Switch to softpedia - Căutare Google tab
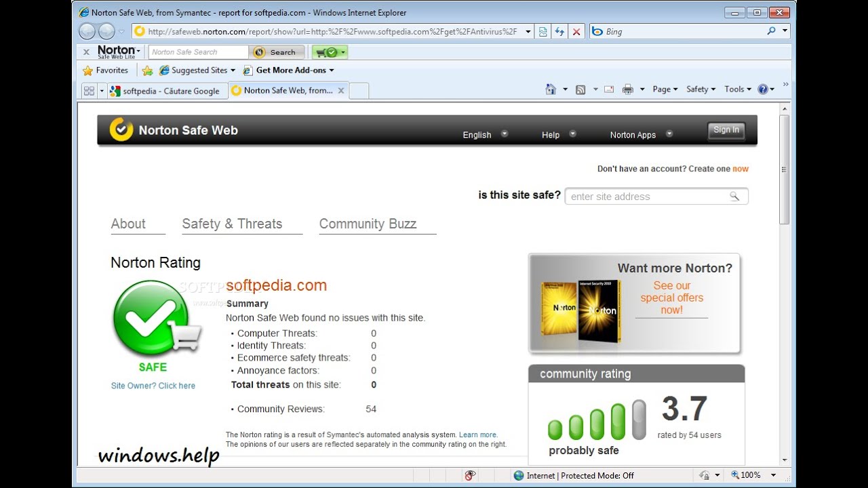This screenshot has width=868, height=488. 167,91
